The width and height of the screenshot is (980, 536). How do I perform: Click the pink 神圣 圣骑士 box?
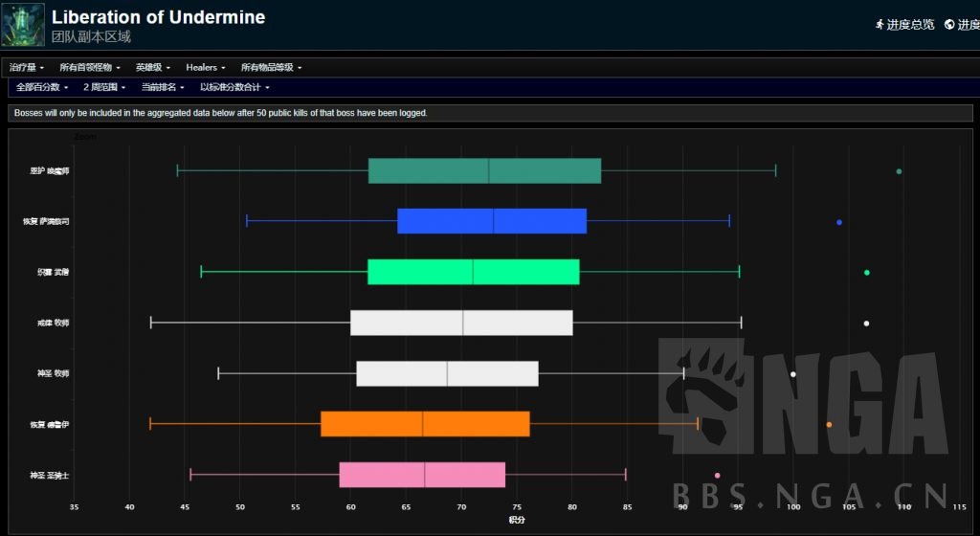pyautogui.click(x=422, y=475)
